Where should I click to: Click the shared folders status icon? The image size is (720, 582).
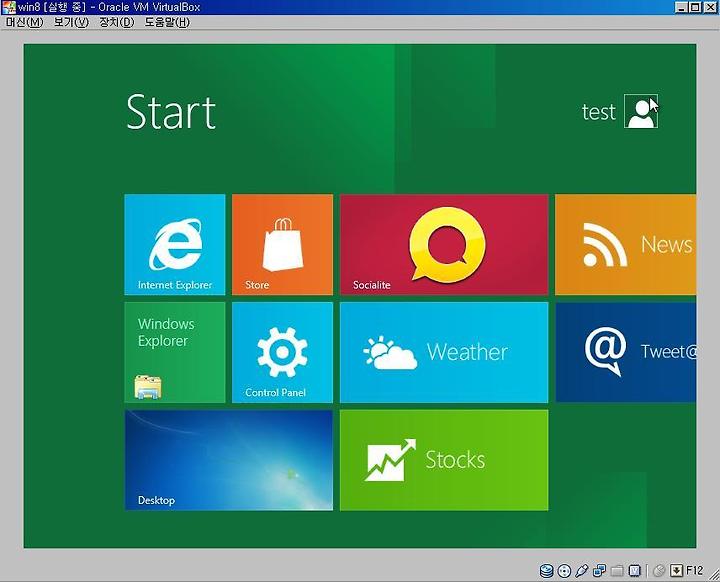point(617,571)
